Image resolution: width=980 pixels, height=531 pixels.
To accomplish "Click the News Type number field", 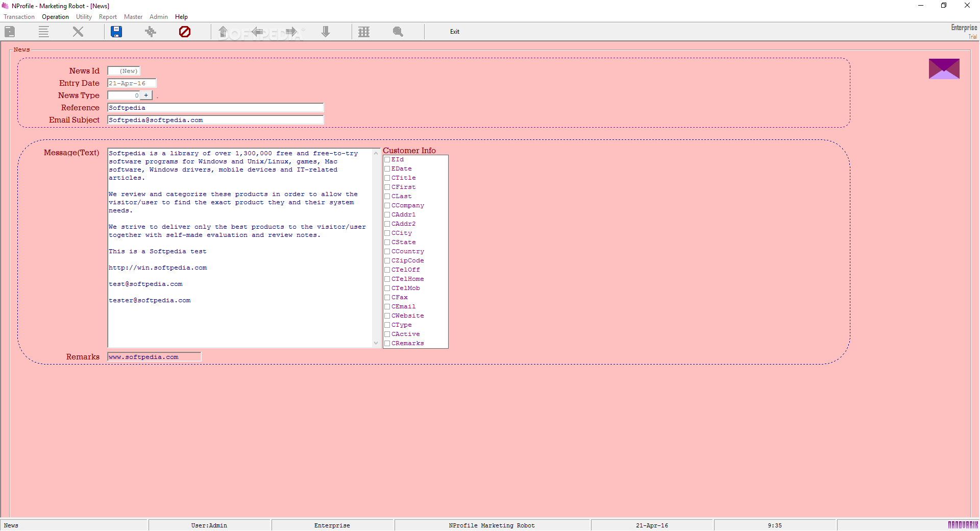I will click(x=124, y=95).
